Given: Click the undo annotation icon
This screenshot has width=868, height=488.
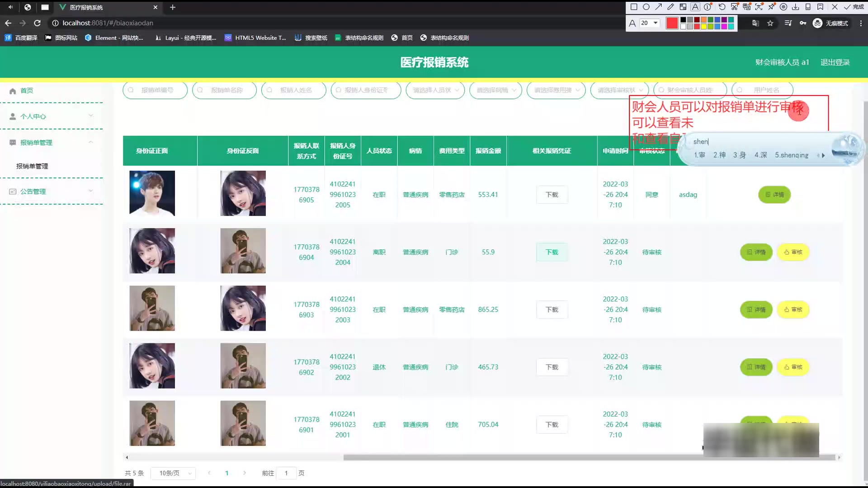Looking at the screenshot, I should [722, 7].
